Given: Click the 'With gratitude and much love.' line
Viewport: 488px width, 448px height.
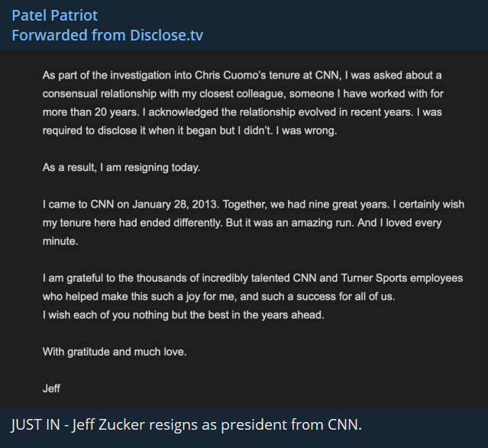Looking at the screenshot, I should pos(115,352).
